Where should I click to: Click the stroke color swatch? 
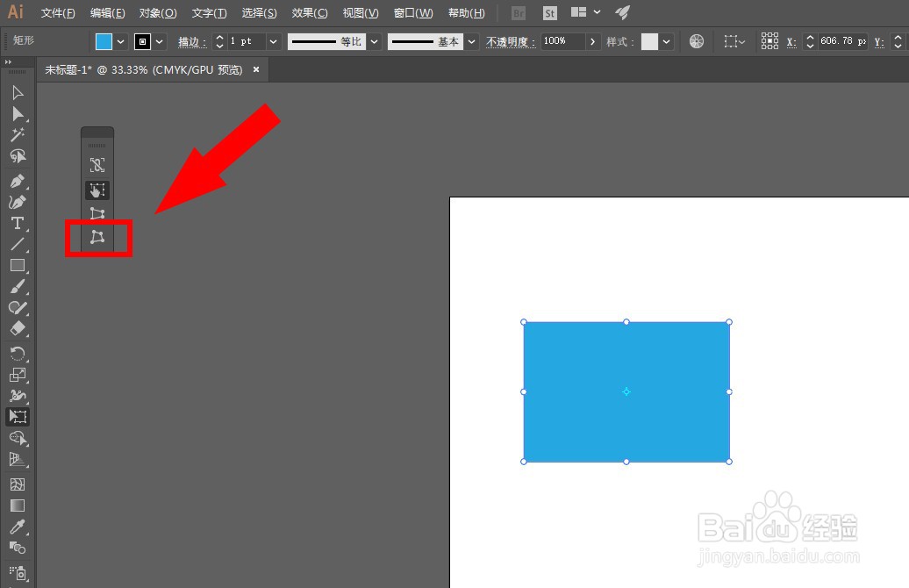143,42
